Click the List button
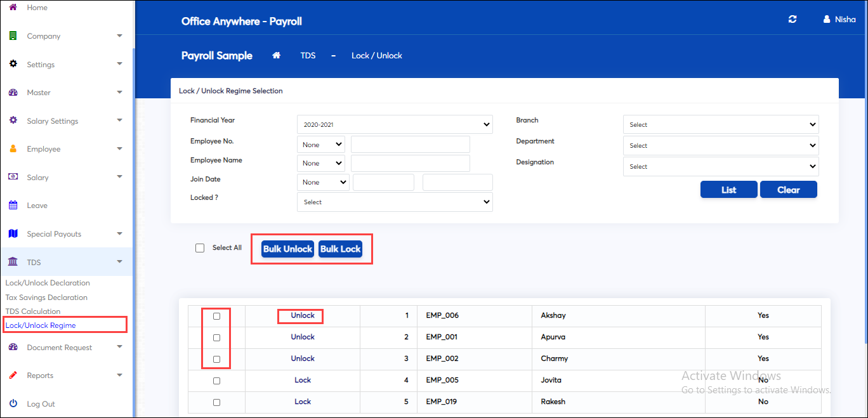The image size is (868, 418). [729, 190]
